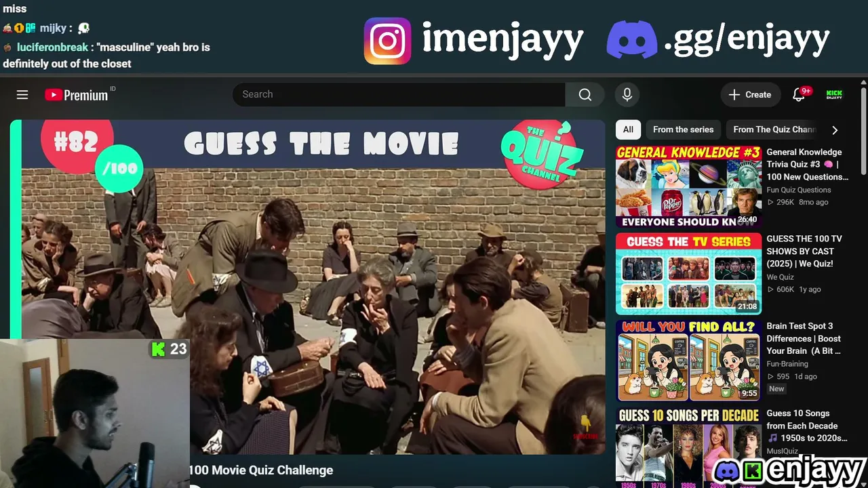This screenshot has height=488, width=868.
Task: Start voice search with the microphone
Action: click(627, 95)
